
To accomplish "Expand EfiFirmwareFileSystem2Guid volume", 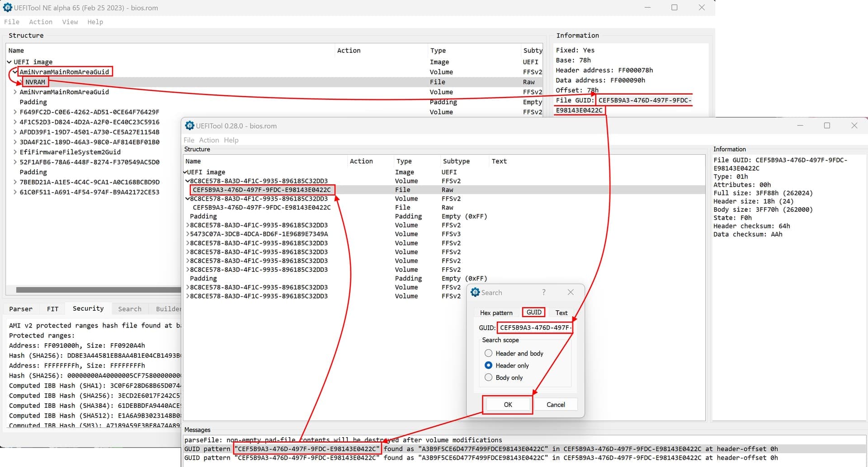I will (15, 152).
